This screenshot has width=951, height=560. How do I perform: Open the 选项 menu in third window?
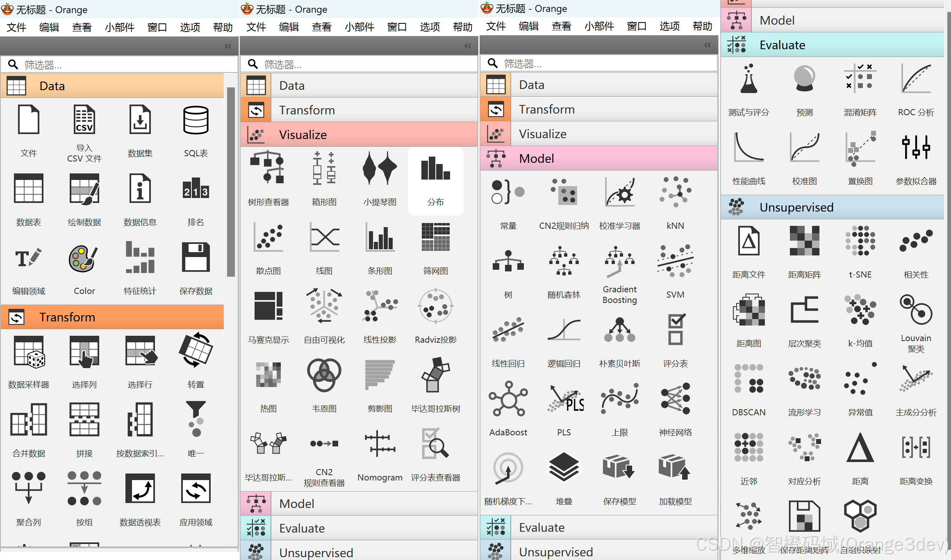[x=669, y=27]
